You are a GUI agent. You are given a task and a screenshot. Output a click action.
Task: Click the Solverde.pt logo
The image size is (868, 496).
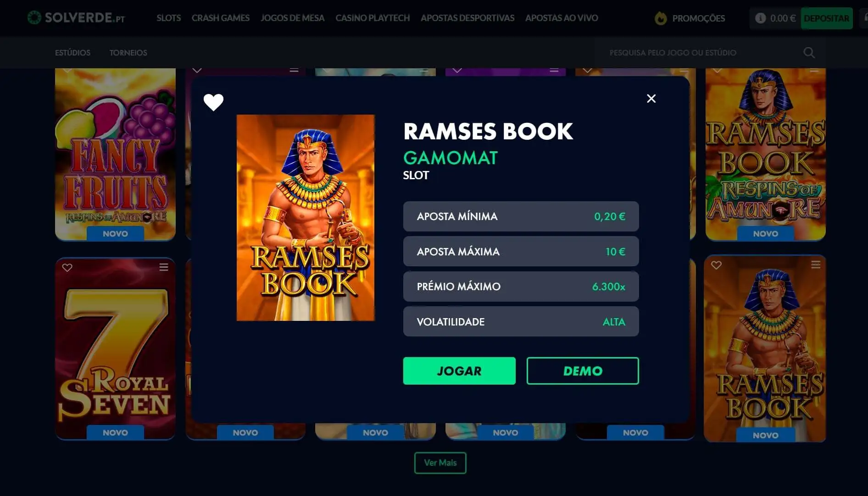click(76, 18)
